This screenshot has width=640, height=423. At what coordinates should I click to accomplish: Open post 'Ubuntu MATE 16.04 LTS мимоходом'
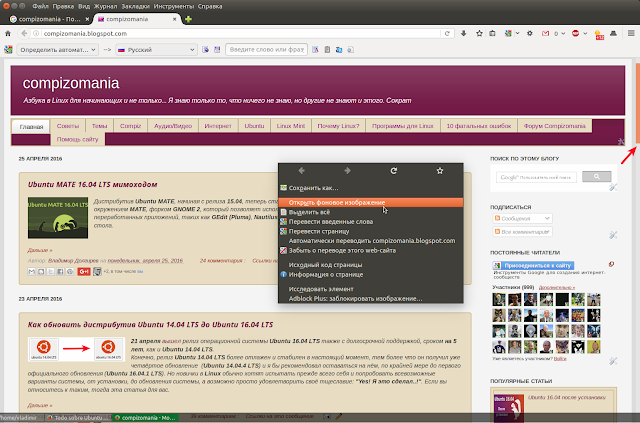click(93, 185)
